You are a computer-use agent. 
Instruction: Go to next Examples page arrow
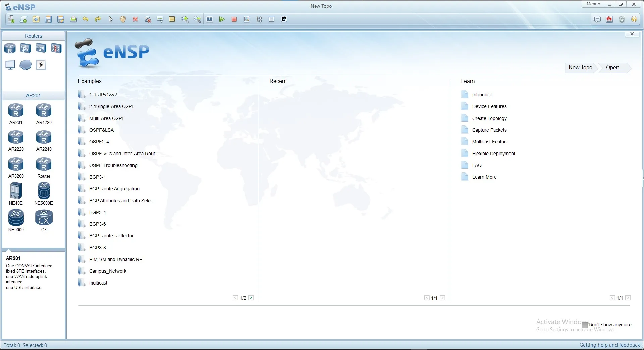[251, 298]
